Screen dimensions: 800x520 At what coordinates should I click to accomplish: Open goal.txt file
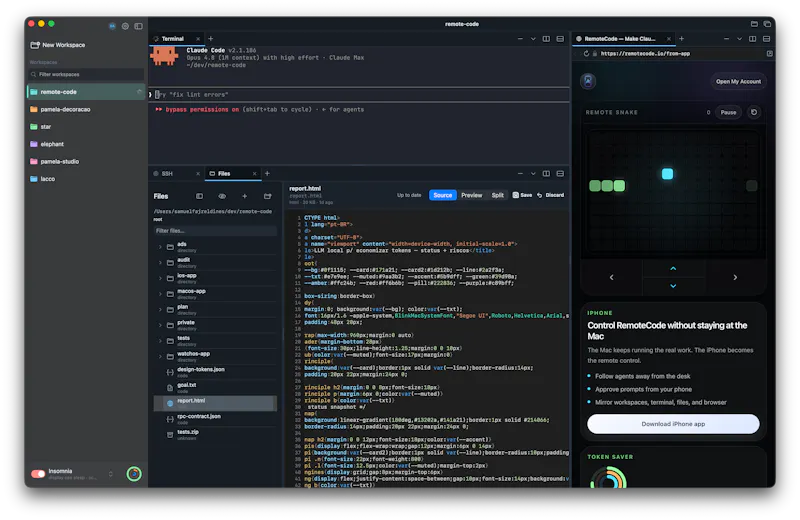pyautogui.click(x=215, y=388)
